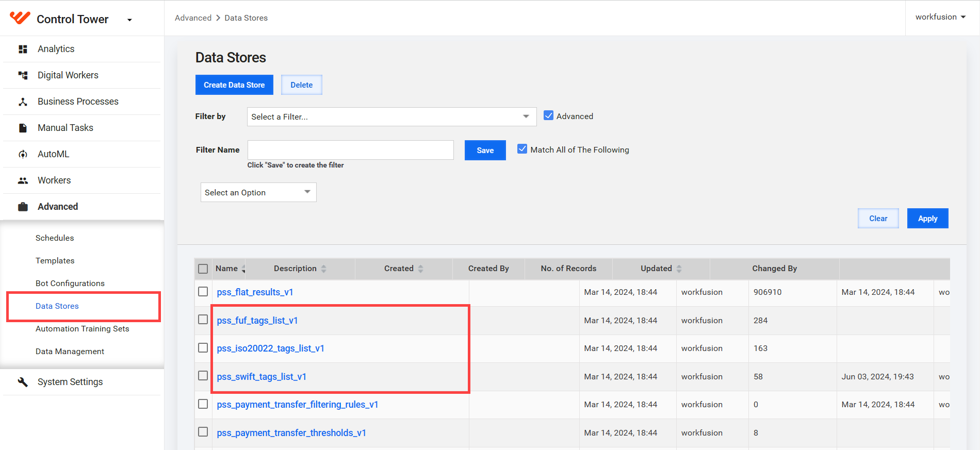The height and width of the screenshot is (450, 980).
Task: Check the pss_flat_results_v1 row checkbox
Action: (203, 292)
